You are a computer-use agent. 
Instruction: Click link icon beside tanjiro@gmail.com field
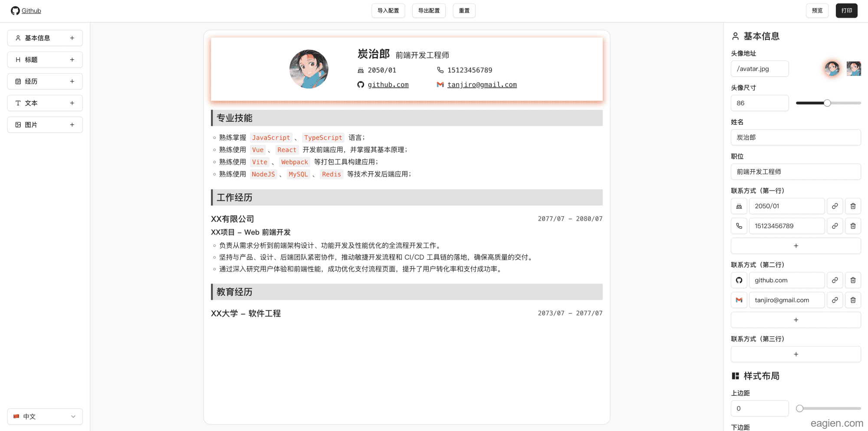tap(835, 300)
